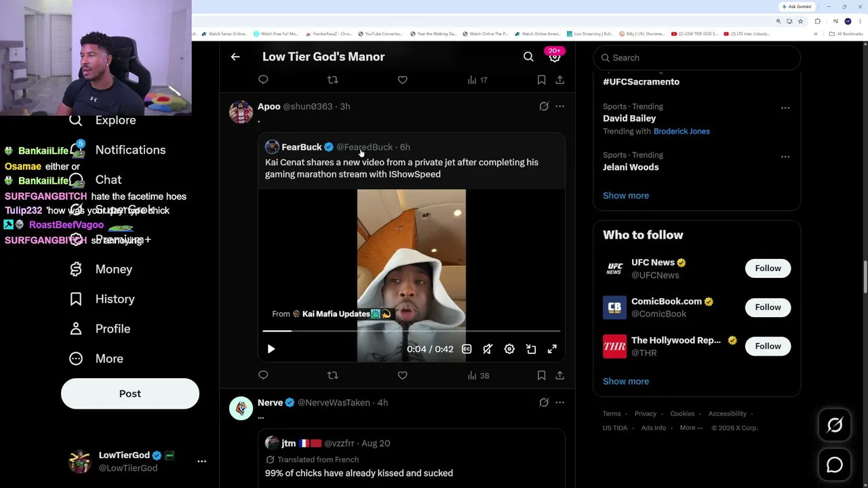The image size is (868, 488).
Task: Open Money in the left sidebar
Action: click(101, 269)
